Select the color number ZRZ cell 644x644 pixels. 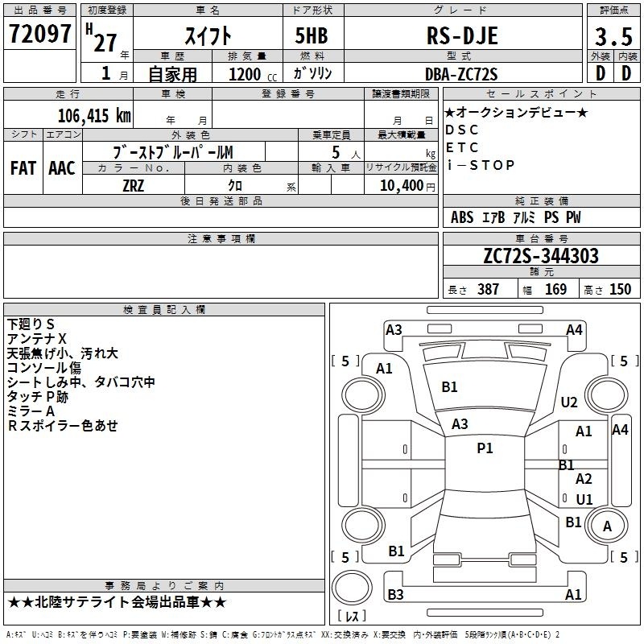pos(134,185)
